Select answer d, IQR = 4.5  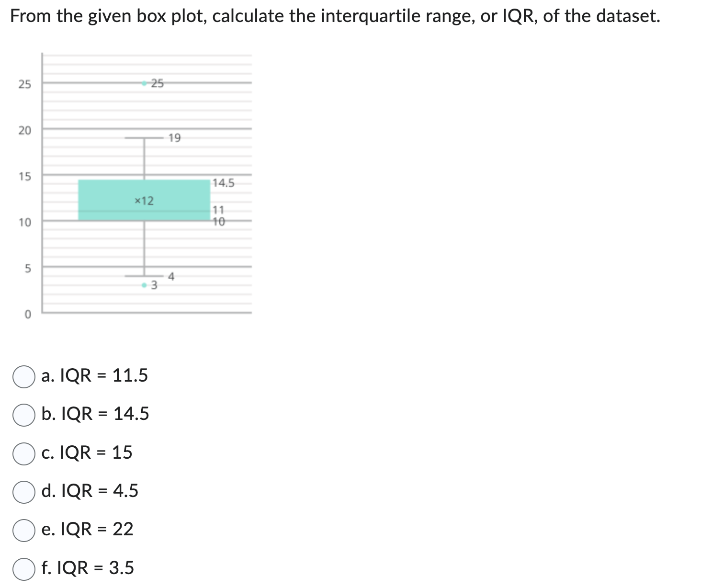coord(23,491)
